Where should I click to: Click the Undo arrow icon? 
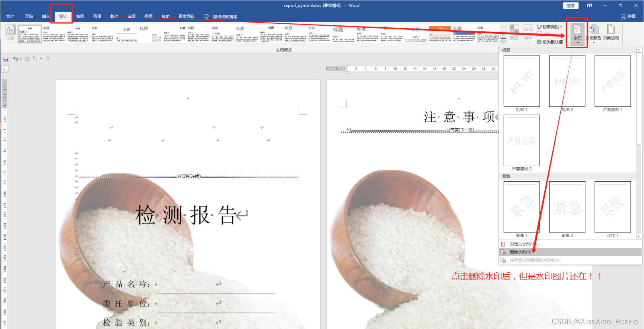coord(15,59)
